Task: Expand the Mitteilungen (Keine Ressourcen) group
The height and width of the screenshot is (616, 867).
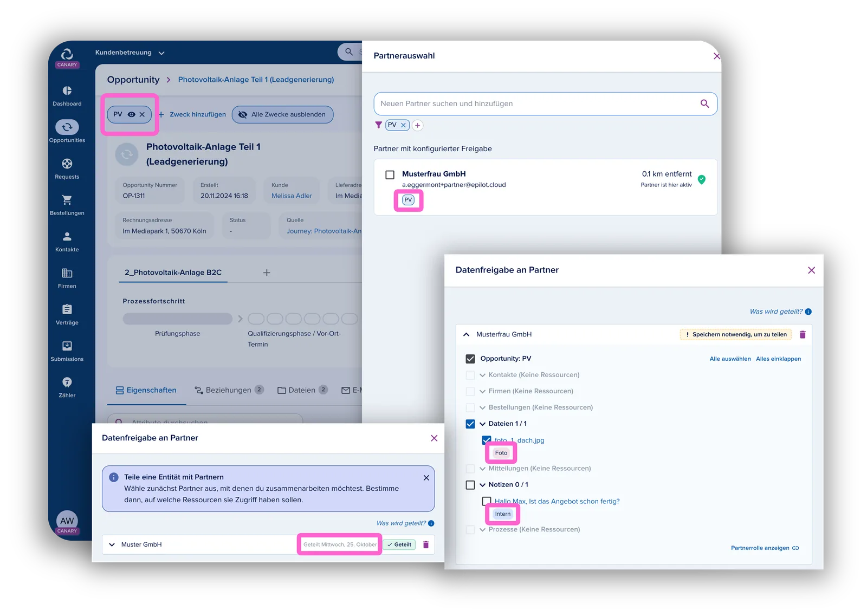Action: (482, 469)
